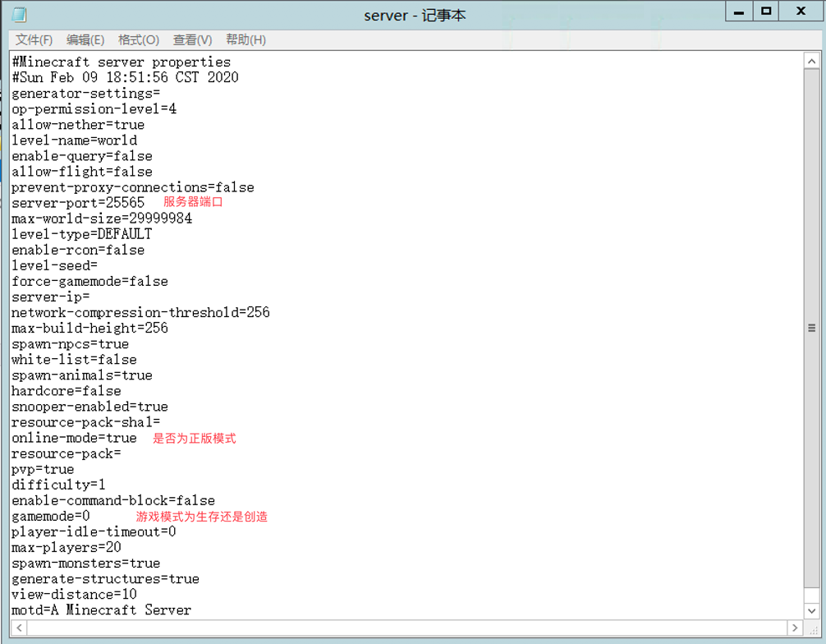Click the line view-distance=10

74,595
